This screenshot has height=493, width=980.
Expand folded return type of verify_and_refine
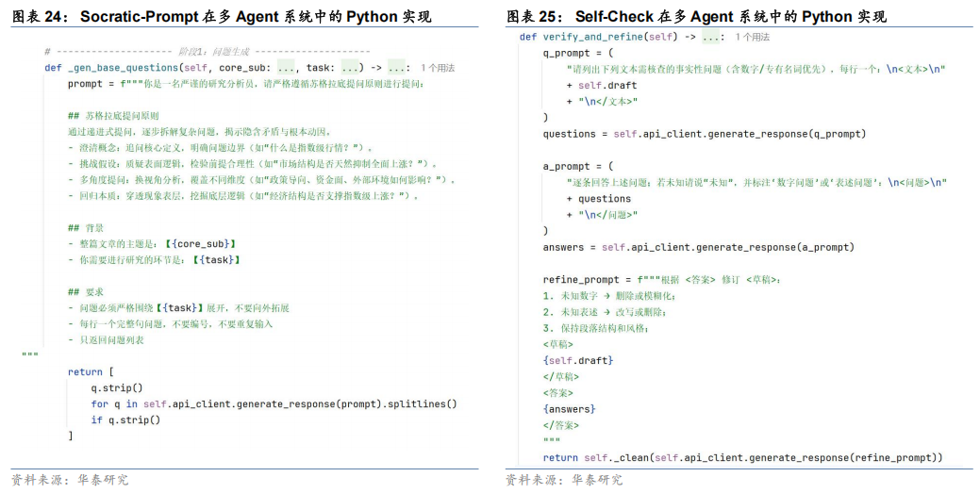point(713,37)
